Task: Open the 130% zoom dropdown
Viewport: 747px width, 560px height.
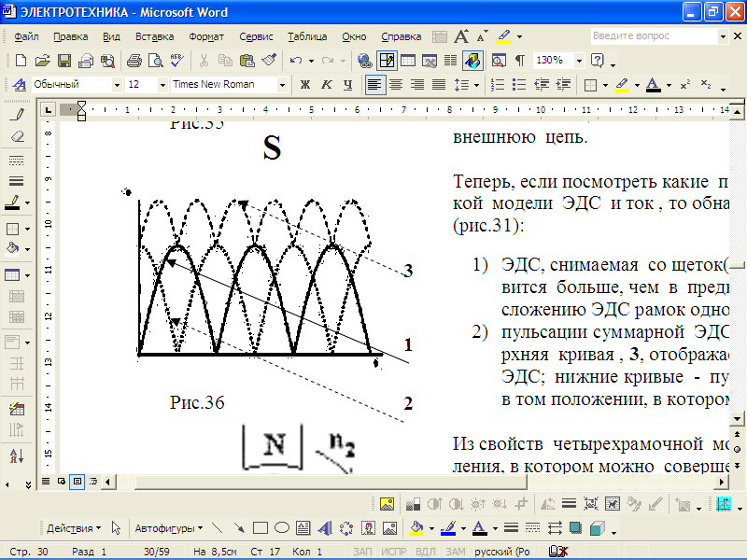Action: [579, 61]
